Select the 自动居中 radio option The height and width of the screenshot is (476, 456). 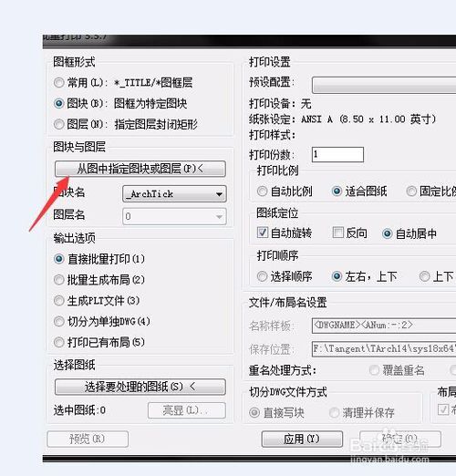387,233
